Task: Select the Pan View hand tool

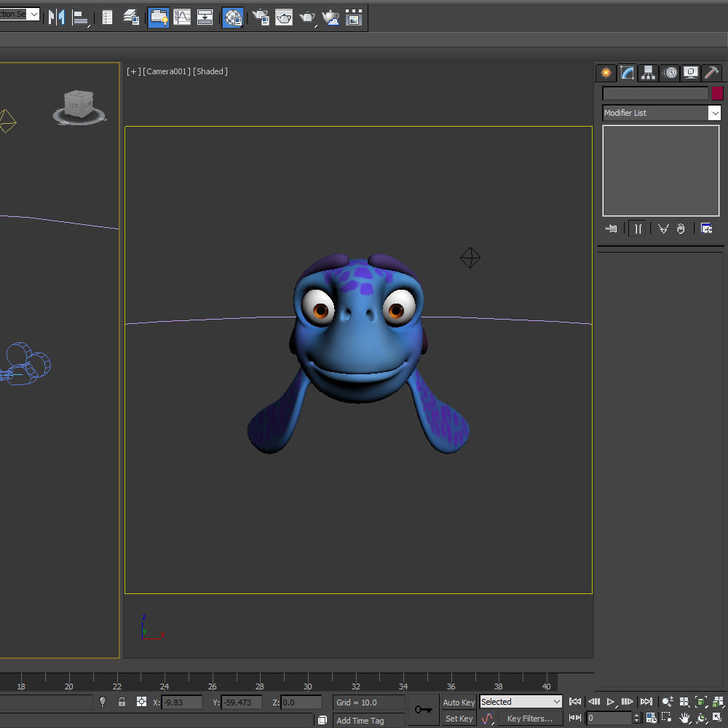Action: pos(684,718)
